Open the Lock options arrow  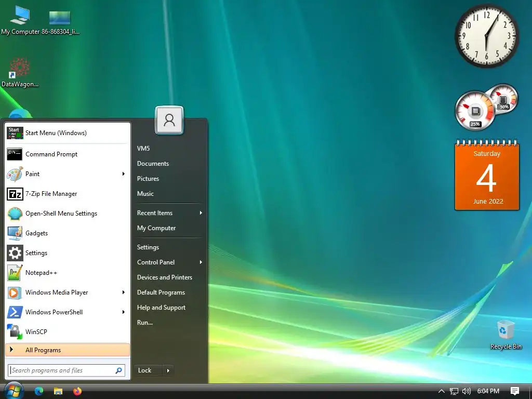coord(168,370)
